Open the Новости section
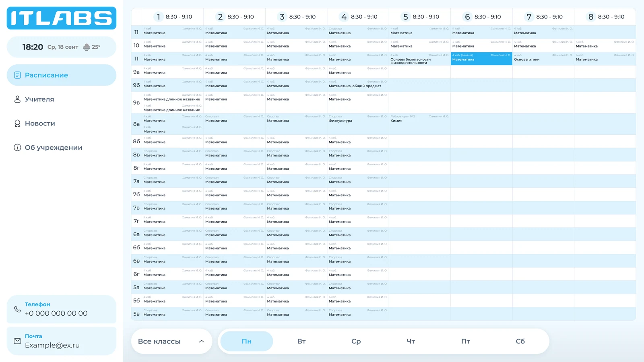Viewport: 644px width, 362px height. [62, 123]
